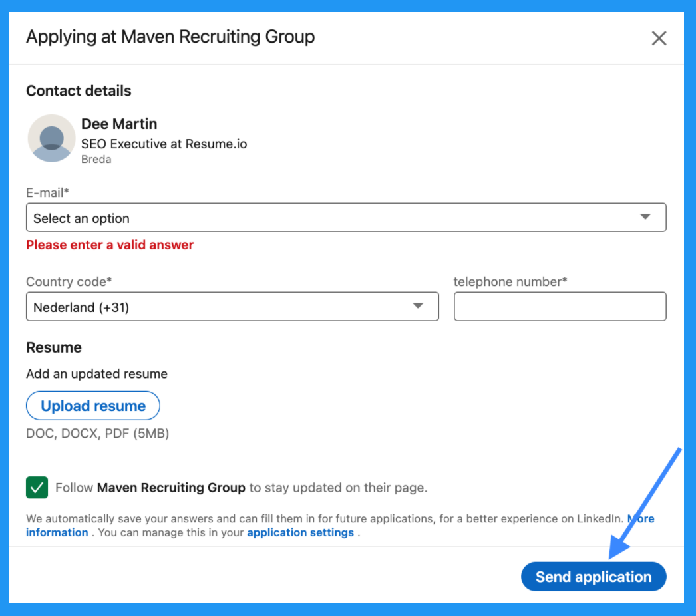Click the Resume section heading
The image size is (696, 616).
click(x=54, y=347)
